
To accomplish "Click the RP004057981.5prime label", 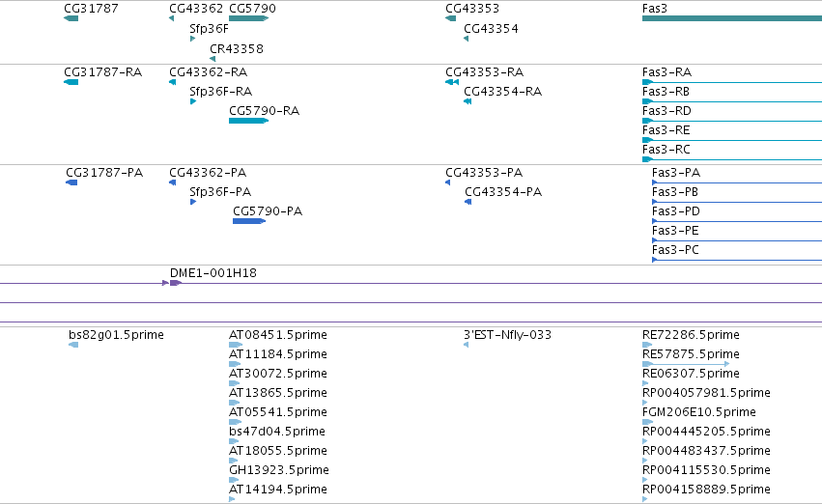I will click(706, 394).
